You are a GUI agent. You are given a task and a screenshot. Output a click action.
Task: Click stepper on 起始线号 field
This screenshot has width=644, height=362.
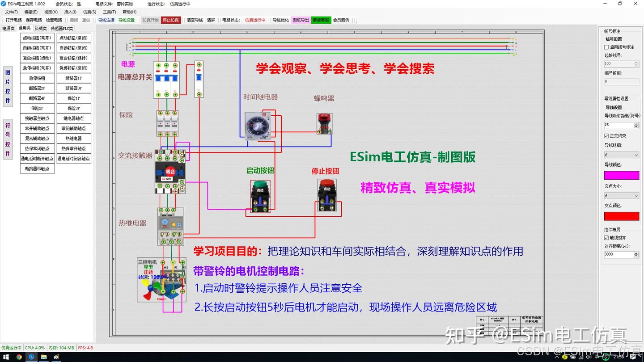[636, 63]
